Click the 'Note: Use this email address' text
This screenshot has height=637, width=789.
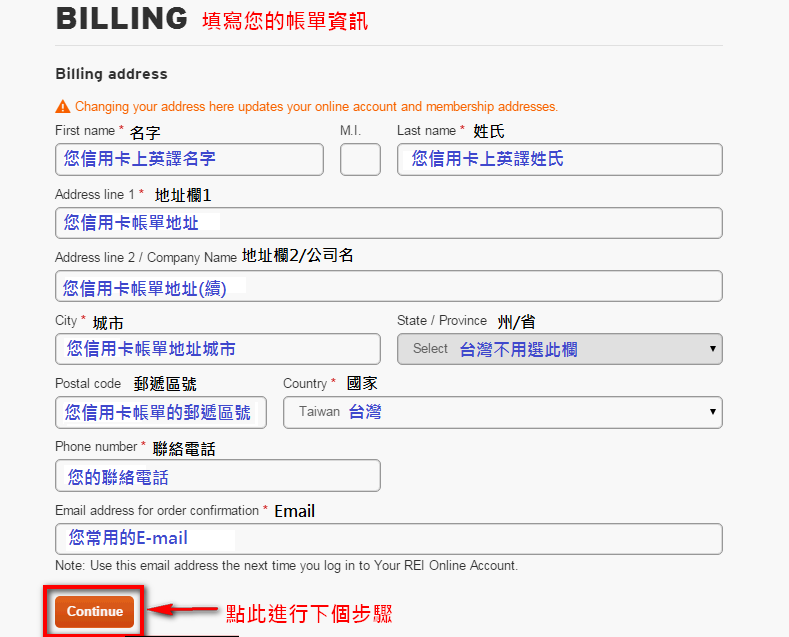tap(286, 566)
